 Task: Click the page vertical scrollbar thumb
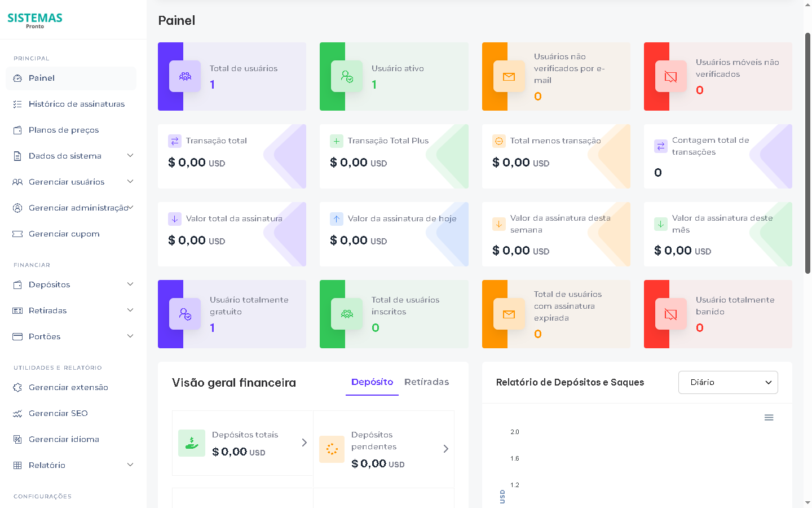(x=807, y=152)
